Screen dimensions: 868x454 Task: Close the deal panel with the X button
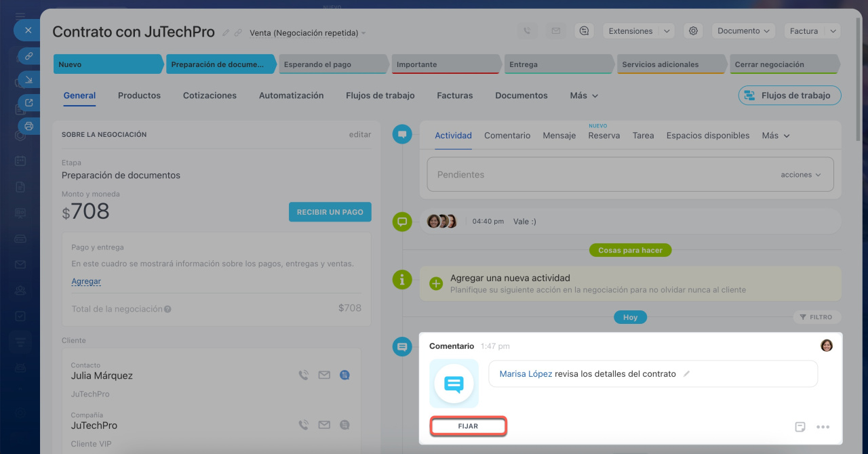tap(28, 30)
